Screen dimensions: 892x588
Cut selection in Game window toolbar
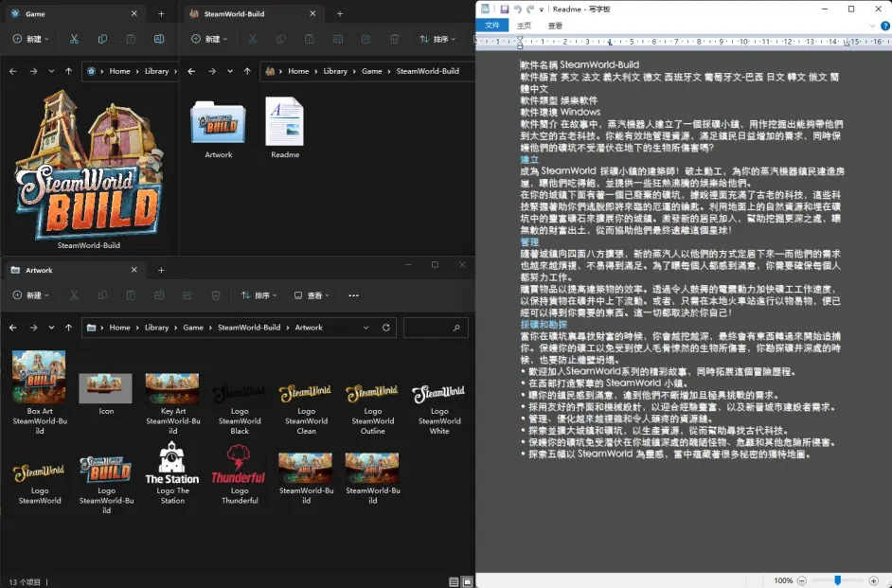[74, 39]
